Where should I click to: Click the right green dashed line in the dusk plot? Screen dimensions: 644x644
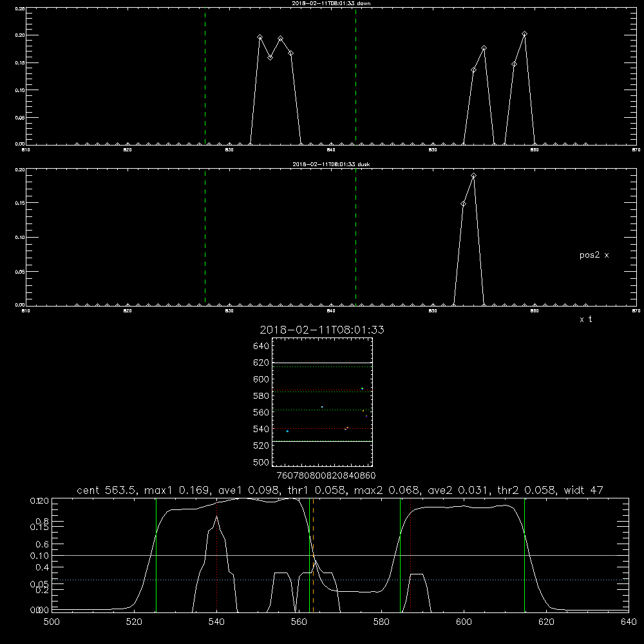point(355,237)
